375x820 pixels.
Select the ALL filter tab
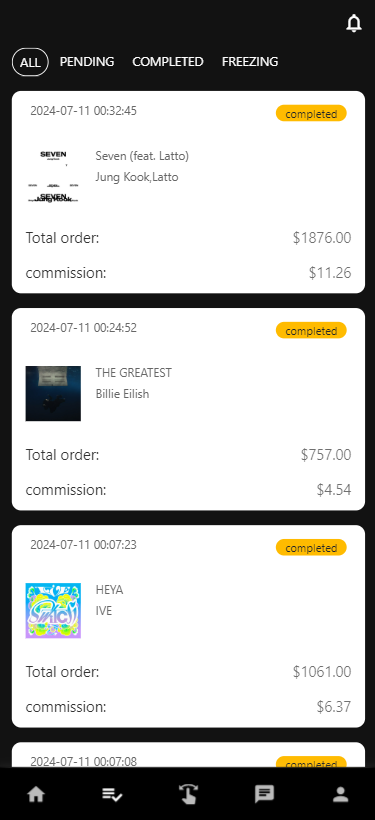coord(30,62)
